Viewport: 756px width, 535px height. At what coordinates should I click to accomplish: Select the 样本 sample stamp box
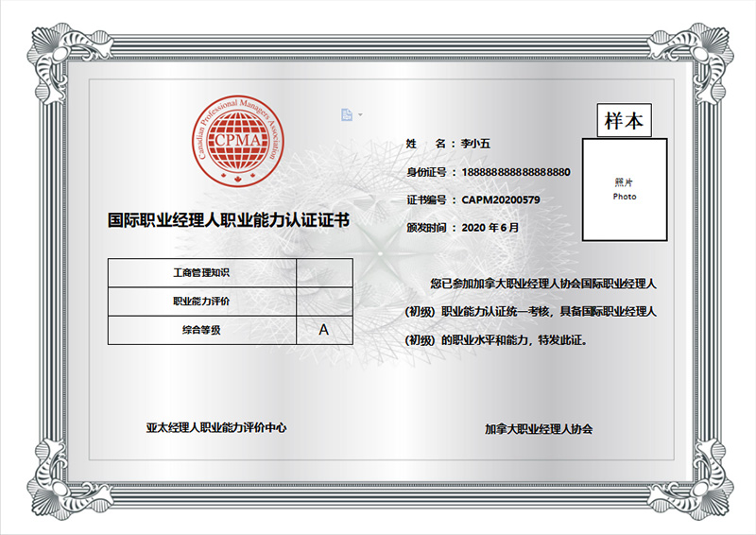coord(625,120)
